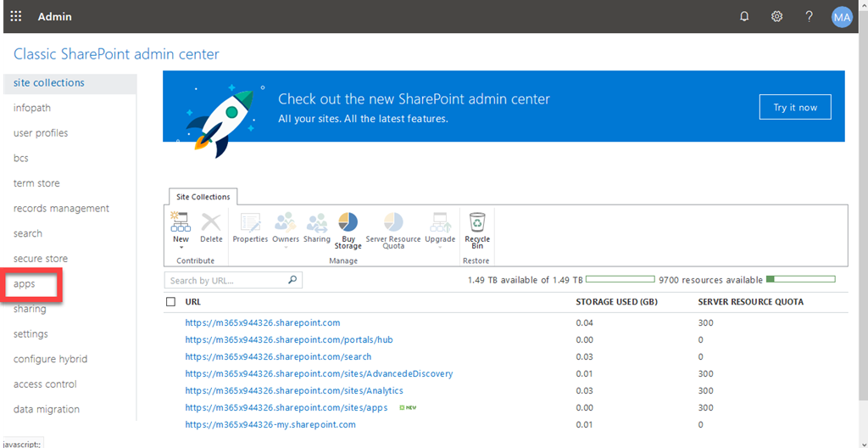Viewport: 868px width, 448px height.
Task: Open the MA account avatar
Action: (842, 16)
